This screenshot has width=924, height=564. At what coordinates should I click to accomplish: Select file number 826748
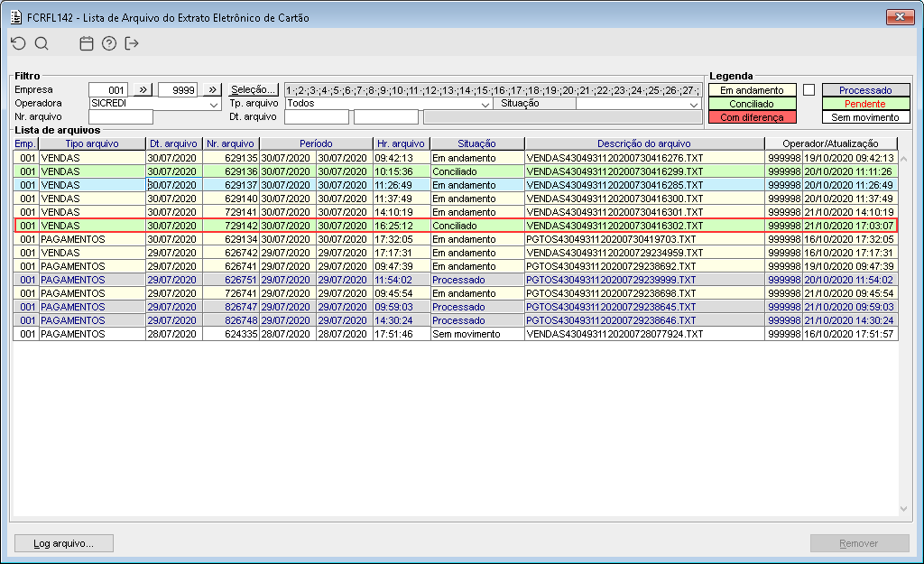coord(455,320)
